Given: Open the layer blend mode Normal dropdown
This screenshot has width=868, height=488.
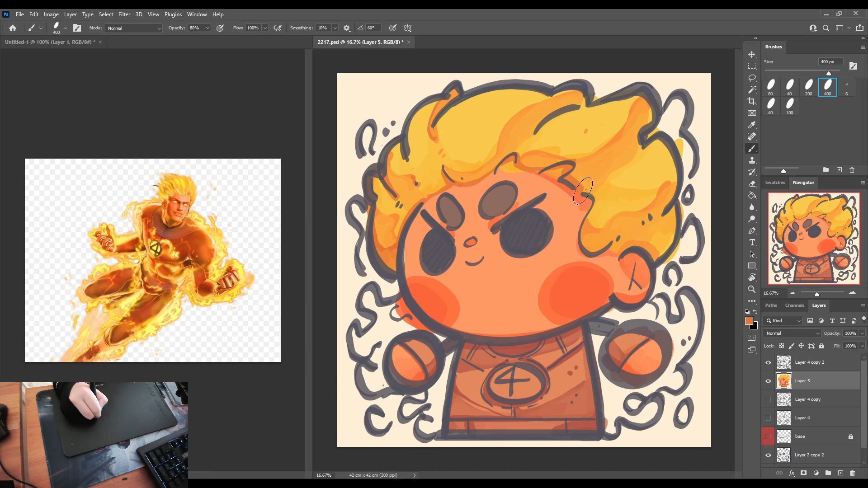Looking at the screenshot, I should click(792, 333).
